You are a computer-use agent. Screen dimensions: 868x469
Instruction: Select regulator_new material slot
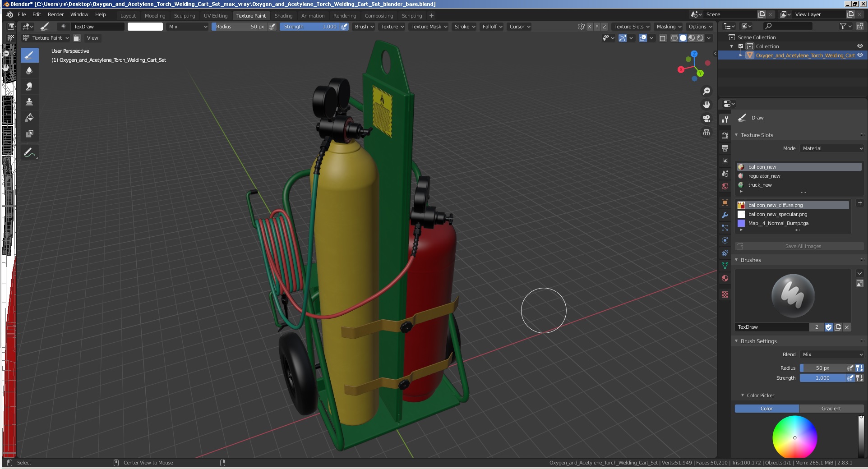click(799, 176)
